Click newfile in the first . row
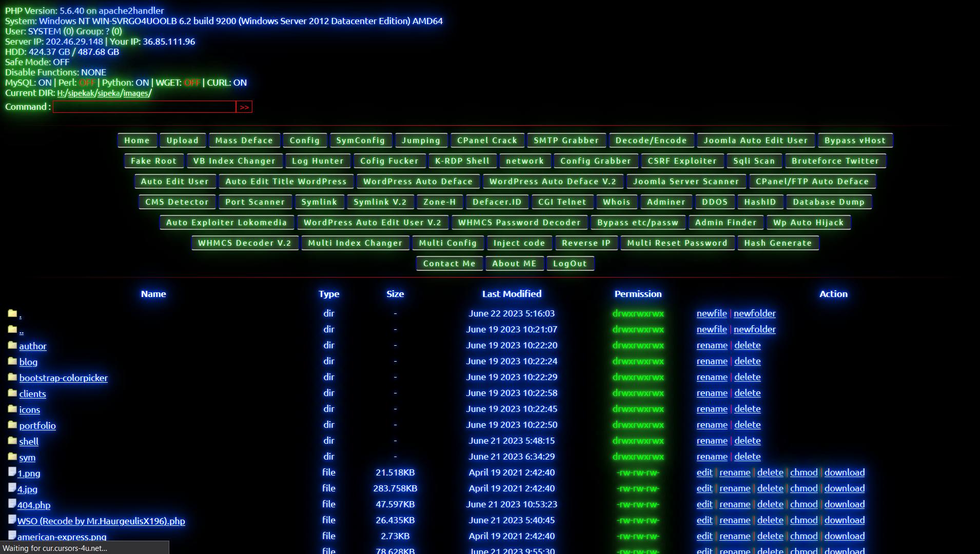 point(712,313)
